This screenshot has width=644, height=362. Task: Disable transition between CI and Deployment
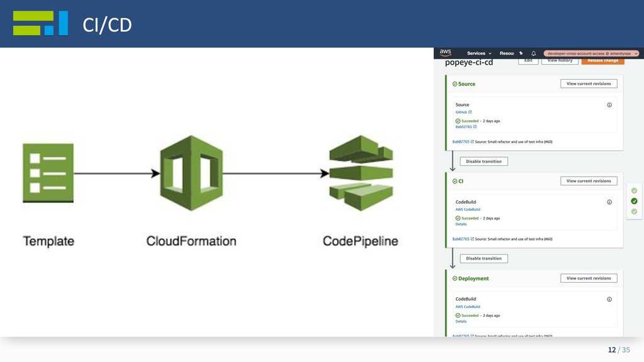pyautogui.click(x=484, y=258)
